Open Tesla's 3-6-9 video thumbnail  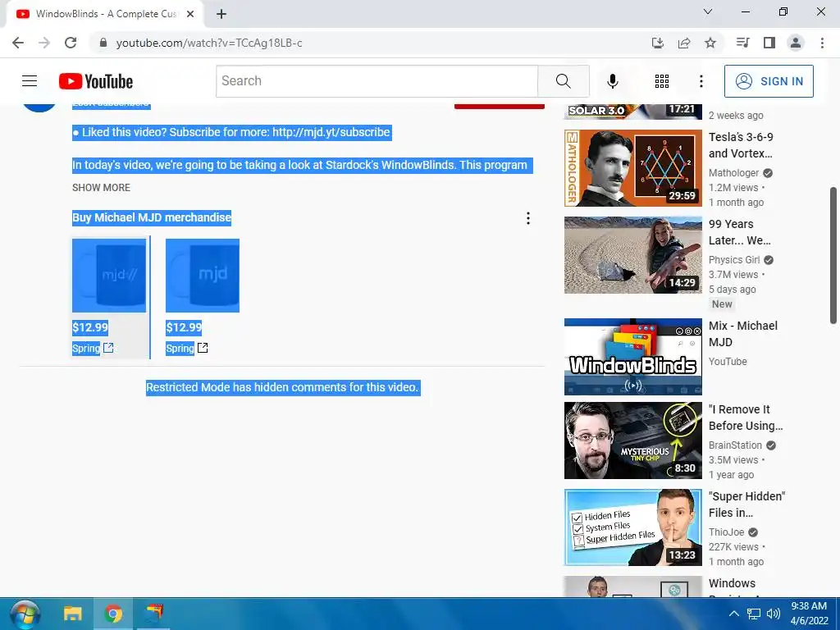click(633, 168)
